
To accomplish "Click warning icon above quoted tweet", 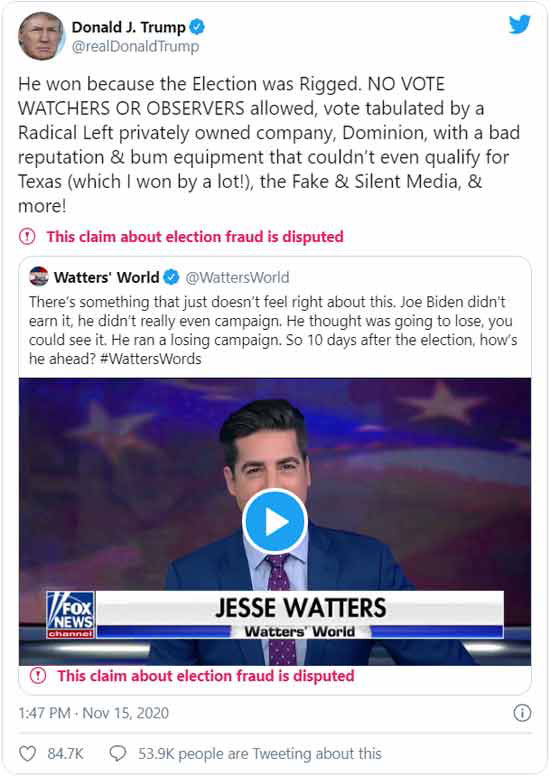I will click(27, 236).
